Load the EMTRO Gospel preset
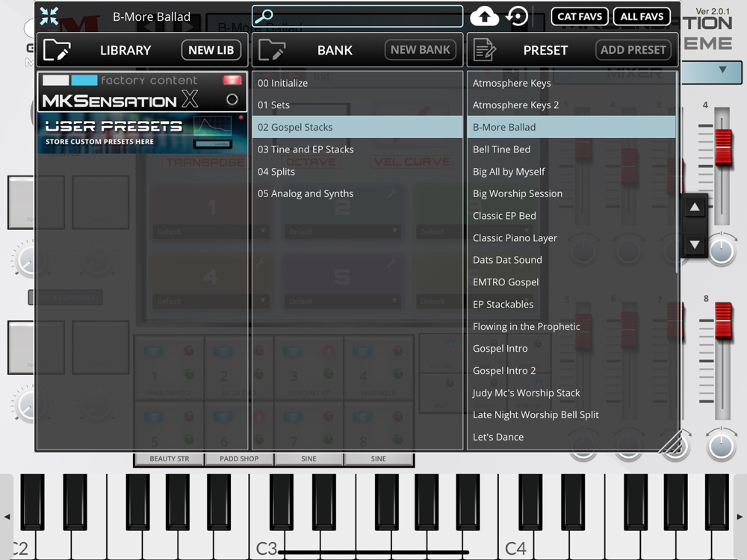This screenshot has height=560, width=747. pyautogui.click(x=571, y=282)
